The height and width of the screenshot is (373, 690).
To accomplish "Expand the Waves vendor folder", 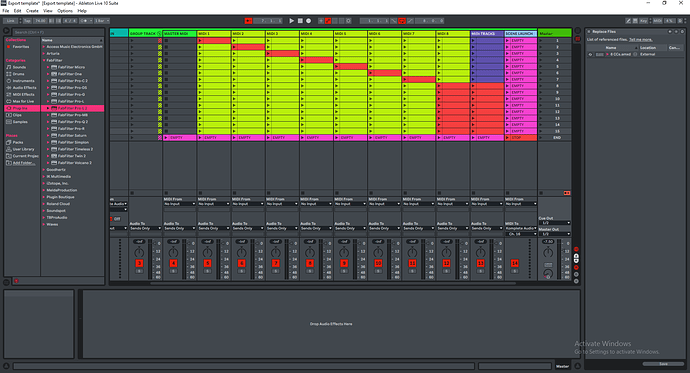I will [44, 224].
